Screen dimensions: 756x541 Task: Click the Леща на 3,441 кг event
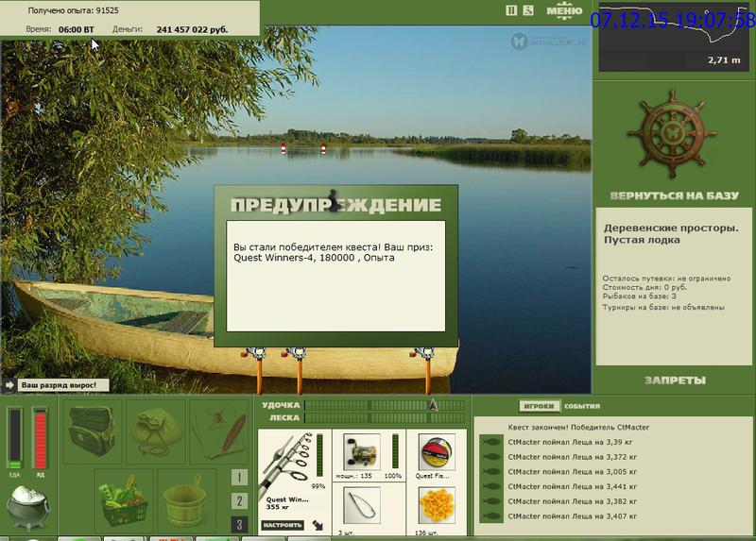572,487
